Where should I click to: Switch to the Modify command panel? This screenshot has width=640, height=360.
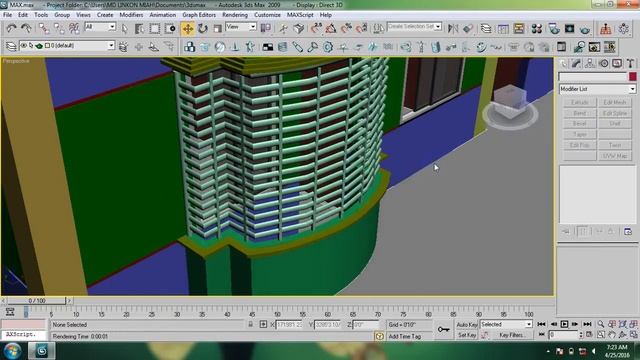576,64
